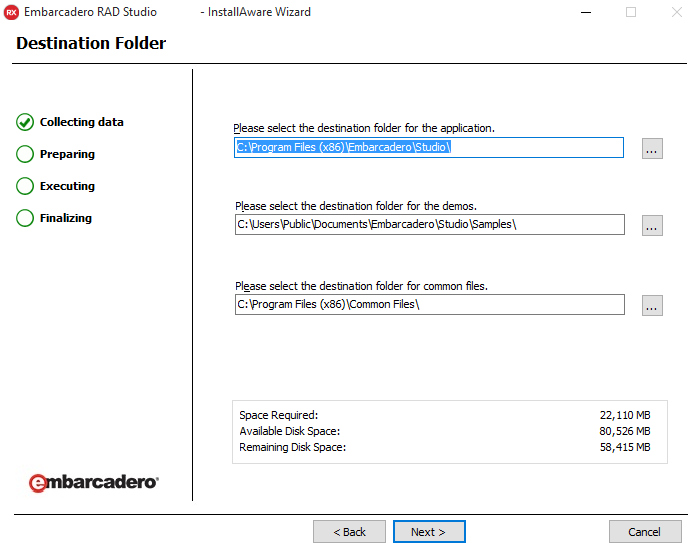Viewport: 700px width, 551px height.
Task: Click the 'Collecting data' step label
Action: click(x=82, y=122)
